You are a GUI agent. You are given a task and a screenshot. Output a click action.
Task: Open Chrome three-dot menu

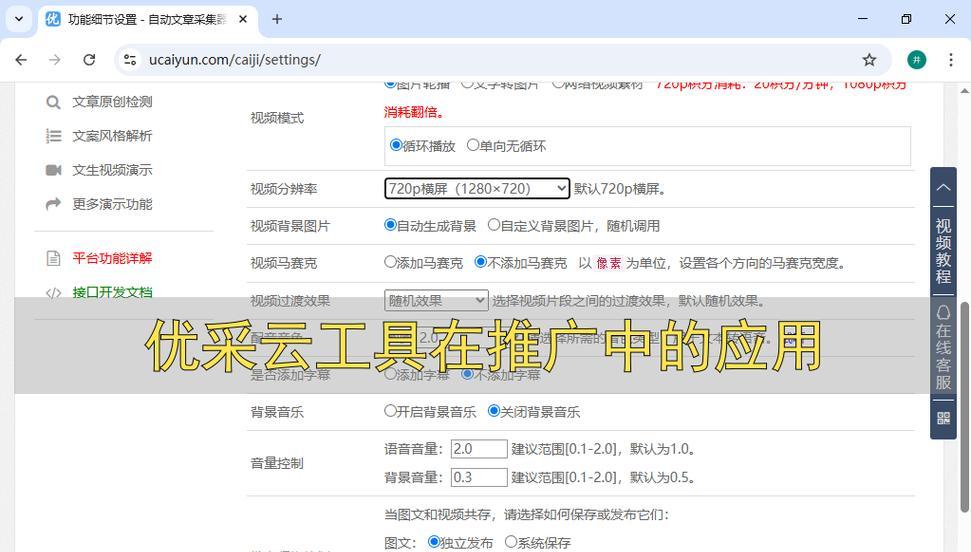click(951, 59)
